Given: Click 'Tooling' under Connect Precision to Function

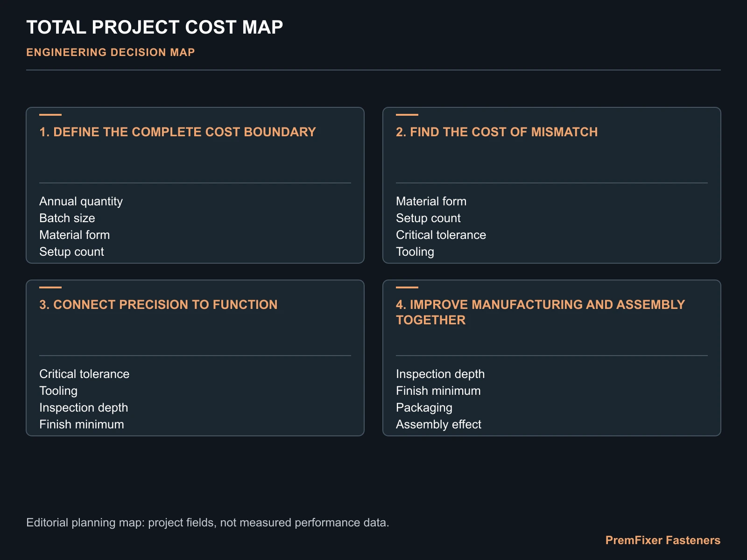Looking at the screenshot, I should click(58, 391).
